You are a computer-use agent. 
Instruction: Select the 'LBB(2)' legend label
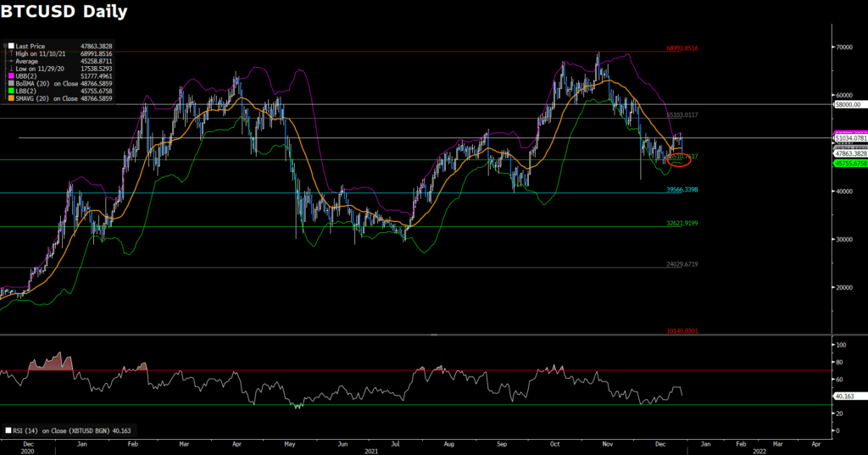[x=25, y=91]
